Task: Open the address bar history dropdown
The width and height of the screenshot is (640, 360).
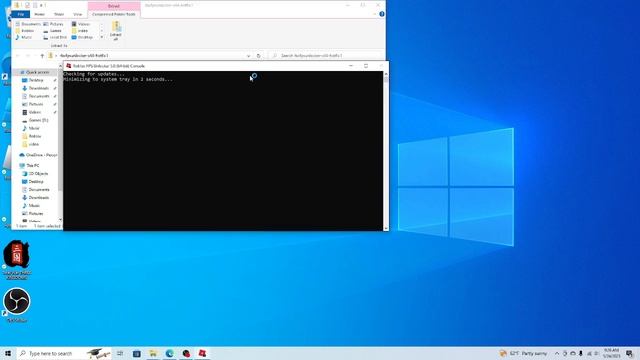Action: tap(248, 56)
